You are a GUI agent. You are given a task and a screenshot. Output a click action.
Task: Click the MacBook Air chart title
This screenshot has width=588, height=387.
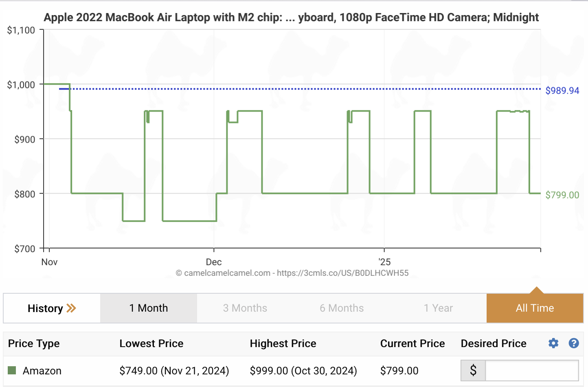(291, 18)
